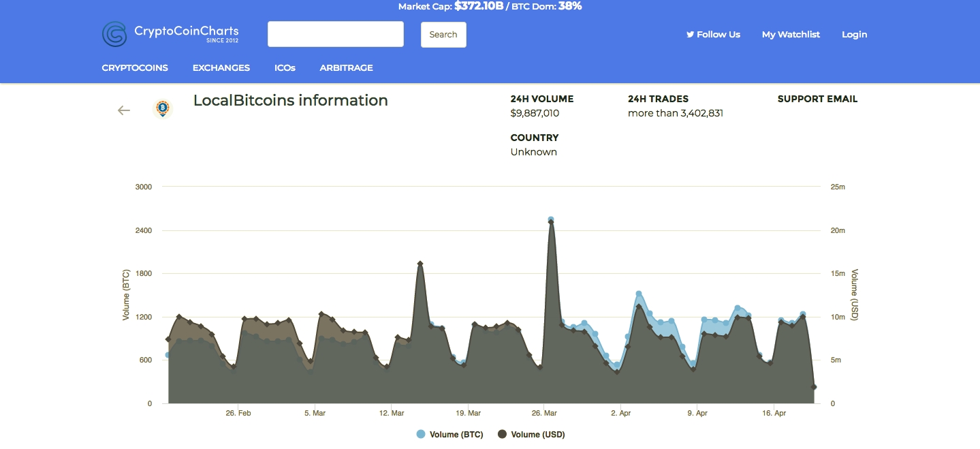Open the CRYPTOCOINS menu
Viewport: 980px width, 449px height.
point(135,67)
